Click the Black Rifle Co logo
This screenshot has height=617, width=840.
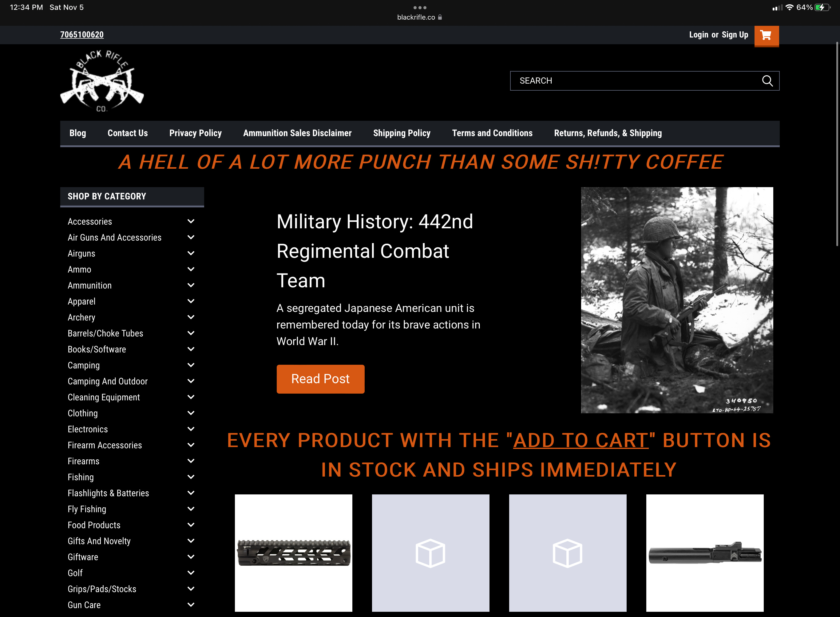(x=102, y=81)
